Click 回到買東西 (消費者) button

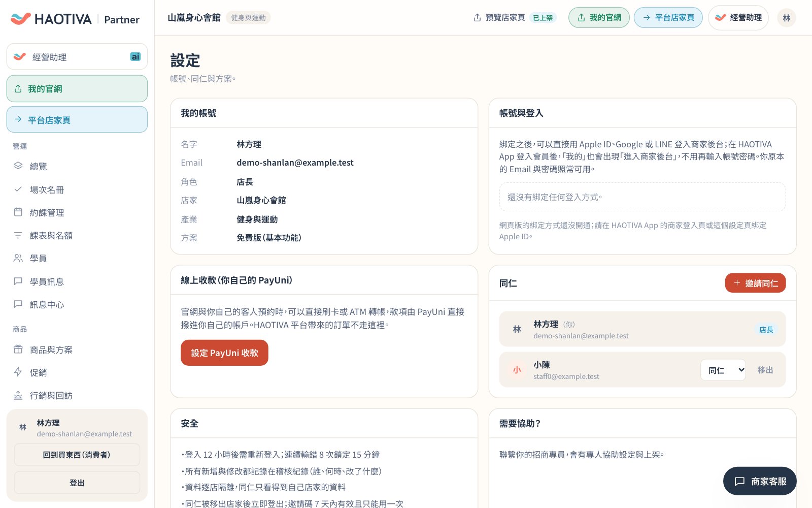(77, 455)
